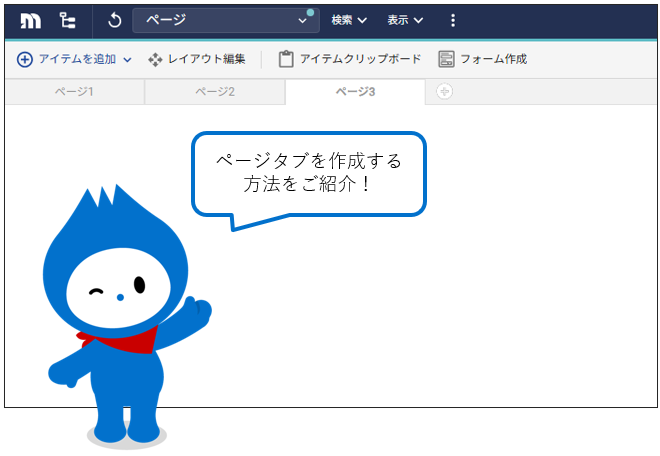Click the レイアウト編集 button label

click(x=207, y=59)
